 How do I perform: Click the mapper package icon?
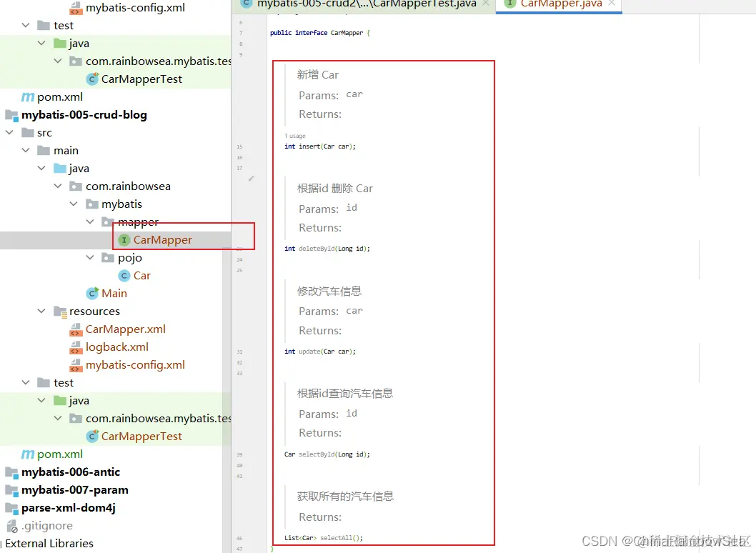[107, 221]
